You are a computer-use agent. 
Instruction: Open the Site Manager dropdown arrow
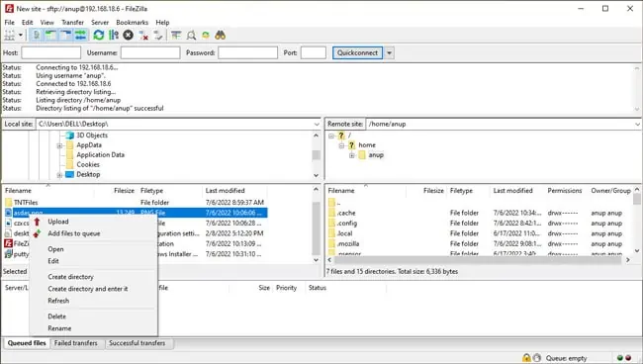coord(21,36)
